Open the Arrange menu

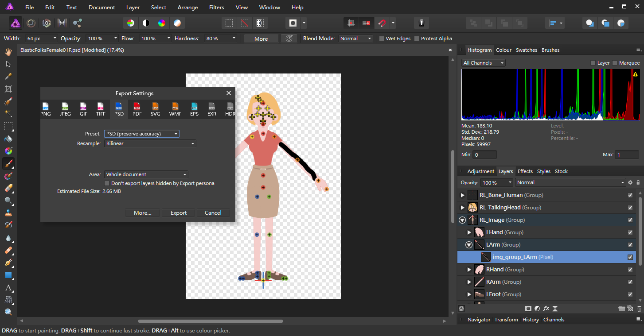tap(187, 7)
